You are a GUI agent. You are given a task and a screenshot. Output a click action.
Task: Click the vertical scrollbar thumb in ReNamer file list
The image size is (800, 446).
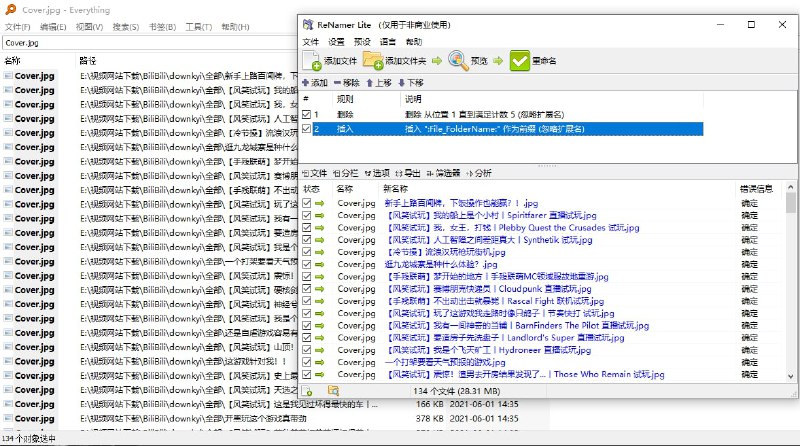tap(791, 203)
